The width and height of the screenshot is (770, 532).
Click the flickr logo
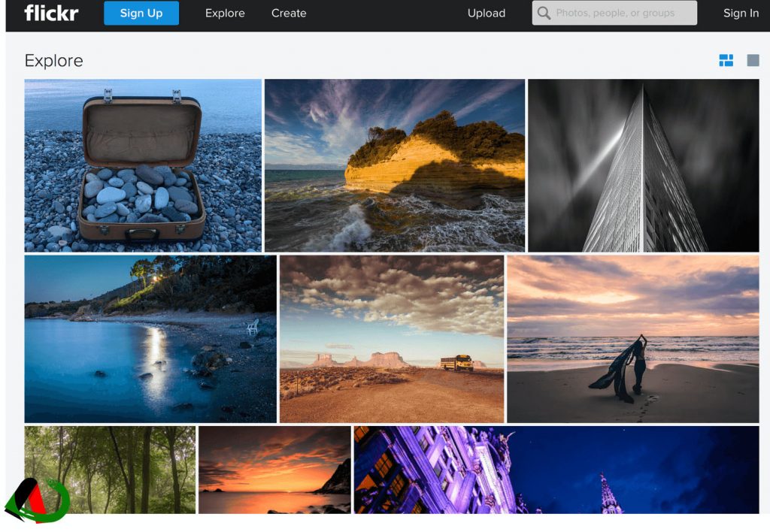pyautogui.click(x=51, y=13)
